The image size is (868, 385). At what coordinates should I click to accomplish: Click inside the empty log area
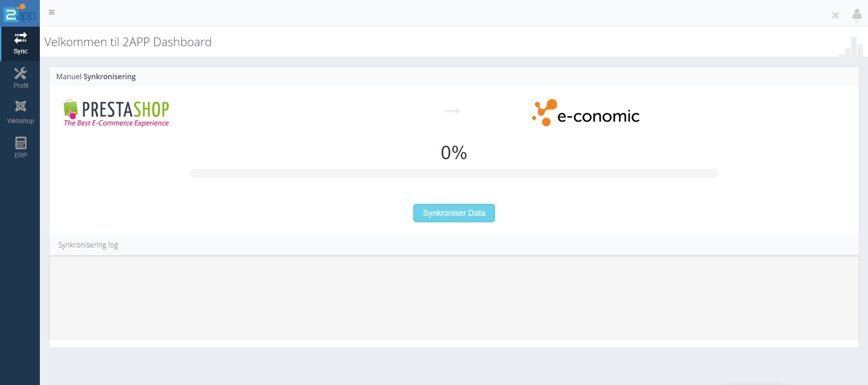pyautogui.click(x=453, y=296)
